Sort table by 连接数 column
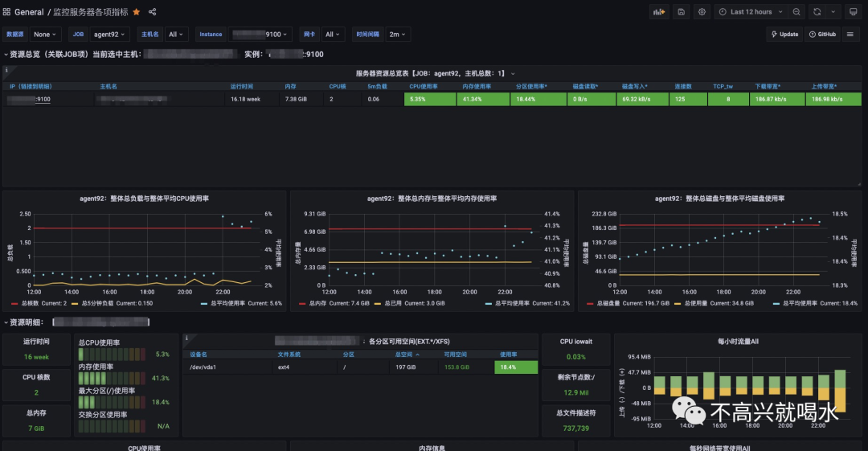The width and height of the screenshot is (868, 451). point(683,87)
